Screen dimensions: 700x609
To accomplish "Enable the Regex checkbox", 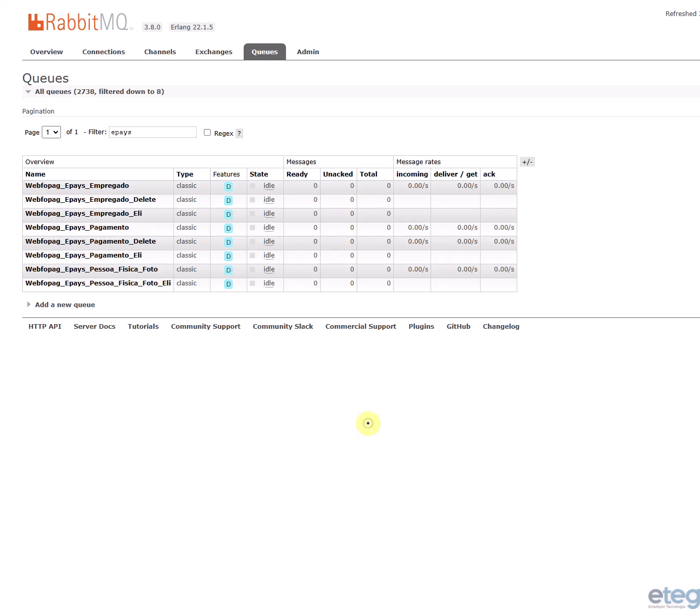I will click(x=207, y=133).
